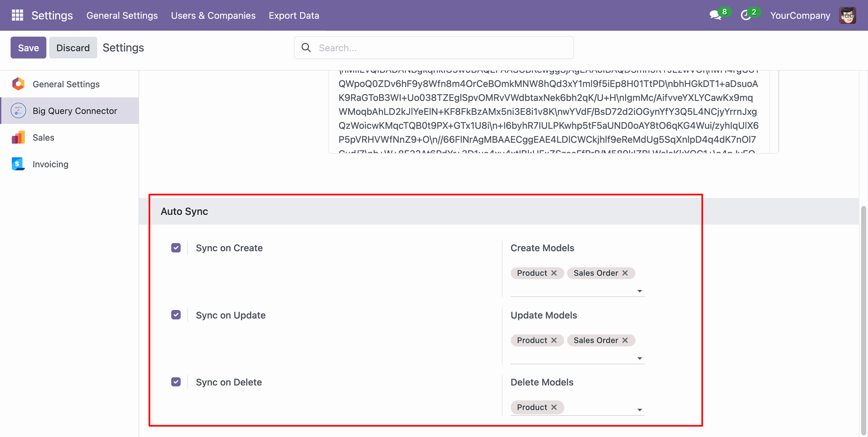
Task: Uncheck the Sync on Delete checkbox
Action: (176, 382)
